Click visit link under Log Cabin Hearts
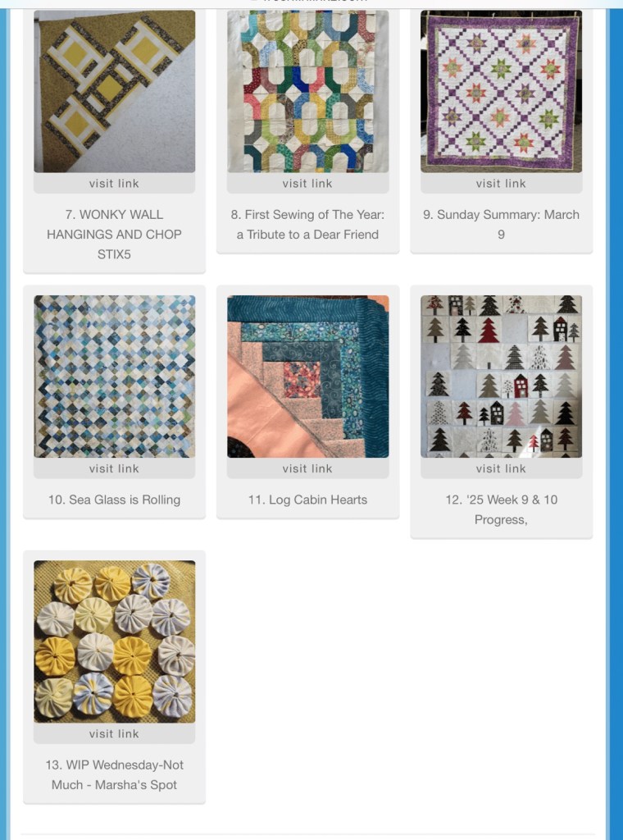 [307, 468]
